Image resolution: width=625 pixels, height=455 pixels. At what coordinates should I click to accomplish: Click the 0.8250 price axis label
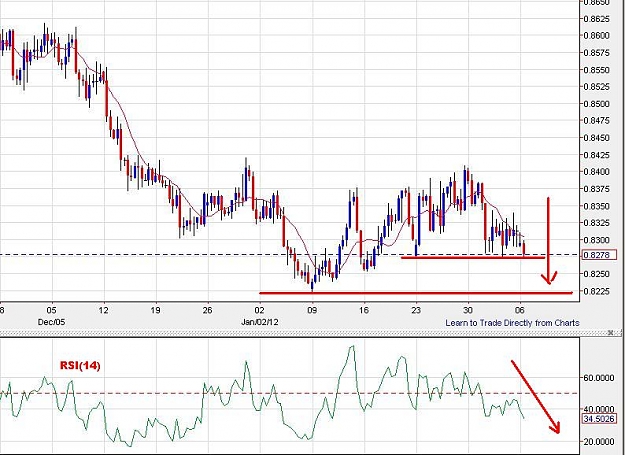coord(596,274)
